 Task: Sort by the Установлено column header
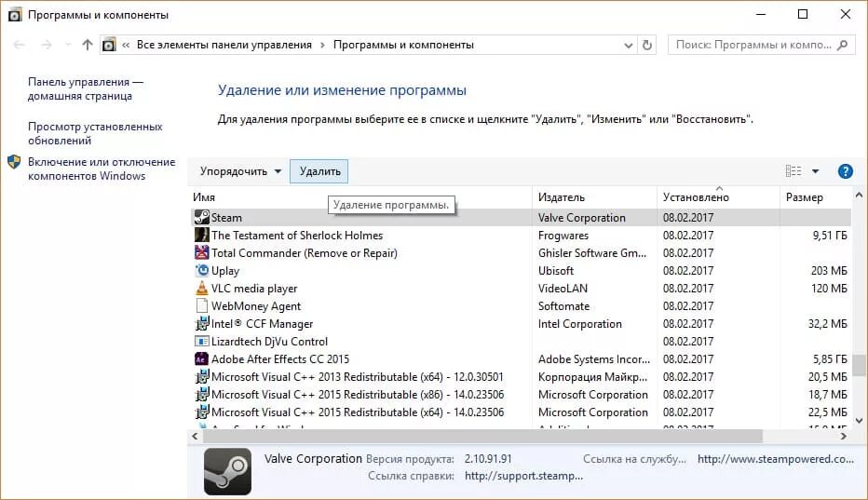pos(718,197)
